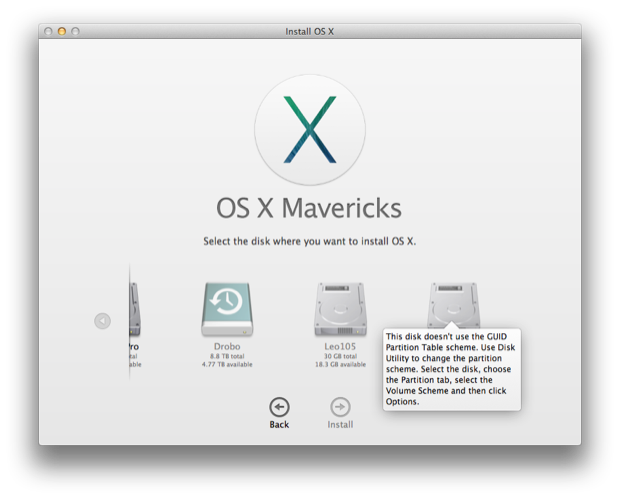Select the Drobo Time Machine disk icon
The image size is (620, 499).
[227, 309]
